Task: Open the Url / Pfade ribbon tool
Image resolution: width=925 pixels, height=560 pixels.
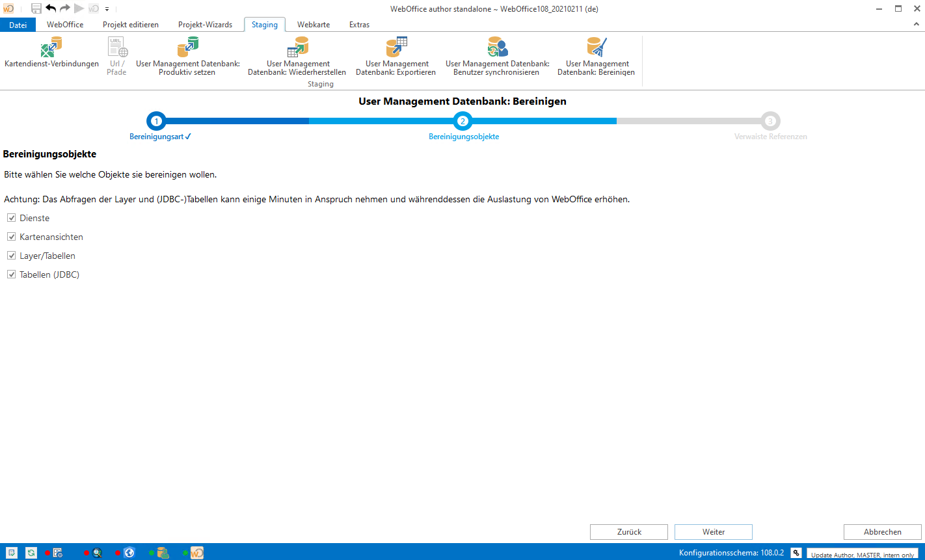Action: click(117, 57)
